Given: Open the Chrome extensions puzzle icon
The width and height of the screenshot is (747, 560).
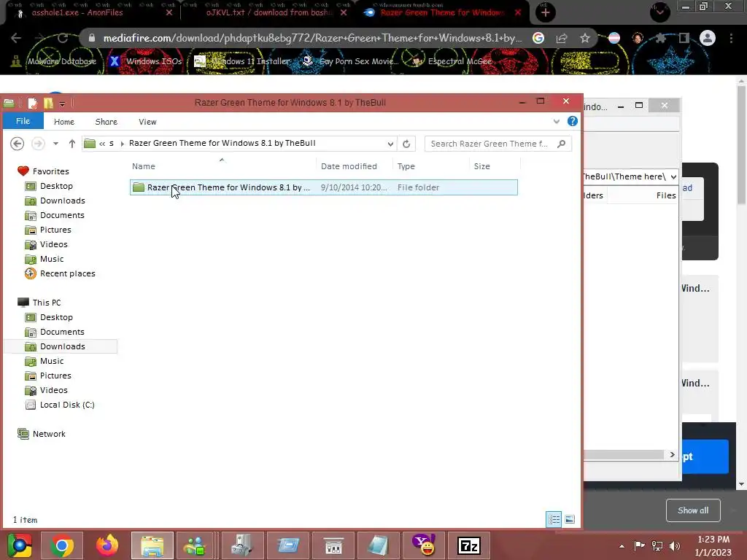Looking at the screenshot, I should click(x=661, y=38).
